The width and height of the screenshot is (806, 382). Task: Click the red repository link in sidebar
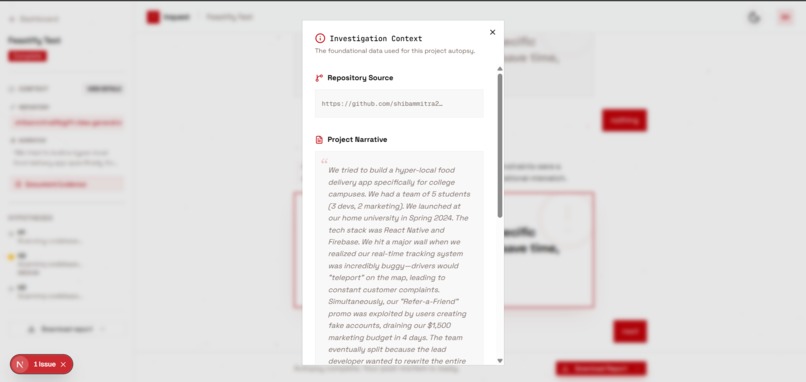[68, 123]
